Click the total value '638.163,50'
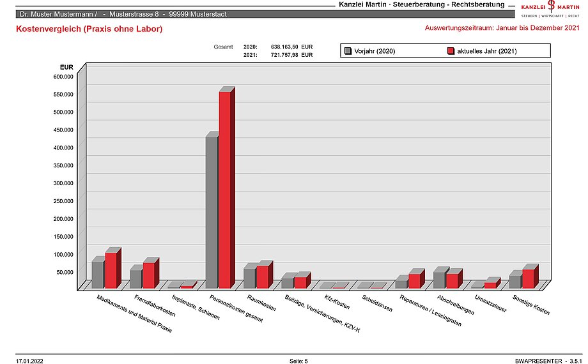The width and height of the screenshot is (588, 364). pyautogui.click(x=284, y=47)
